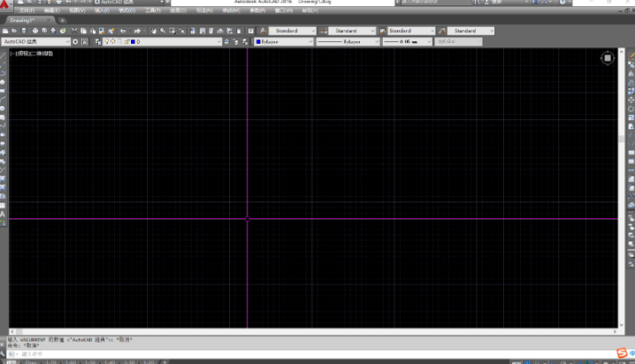Toggle layer 0 on/off light bulb
Image resolution: width=635 pixels, height=364 pixels.
click(106, 42)
